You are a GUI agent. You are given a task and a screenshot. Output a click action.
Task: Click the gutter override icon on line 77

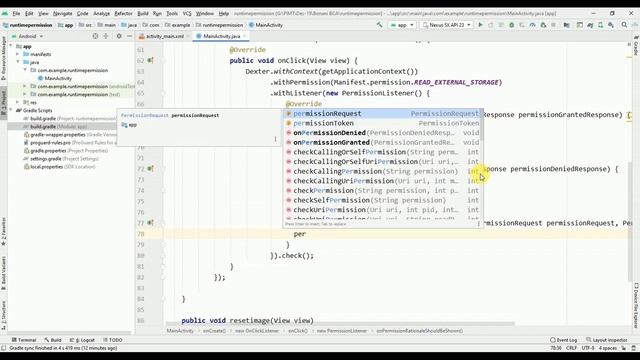[x=150, y=223]
